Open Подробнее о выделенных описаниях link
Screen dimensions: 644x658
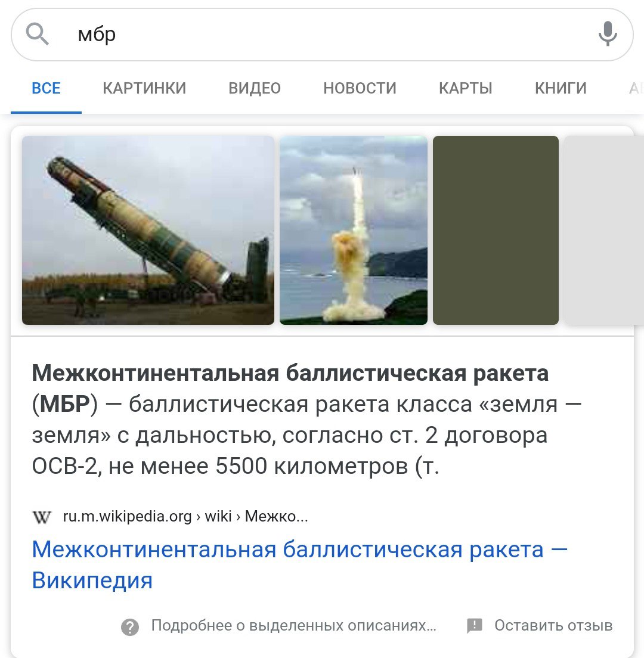point(294,625)
